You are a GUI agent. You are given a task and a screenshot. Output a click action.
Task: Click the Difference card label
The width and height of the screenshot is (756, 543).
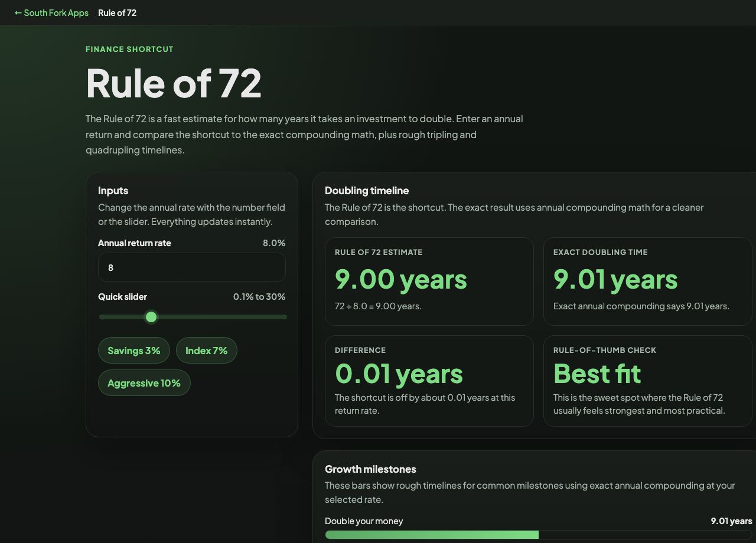[x=360, y=350]
